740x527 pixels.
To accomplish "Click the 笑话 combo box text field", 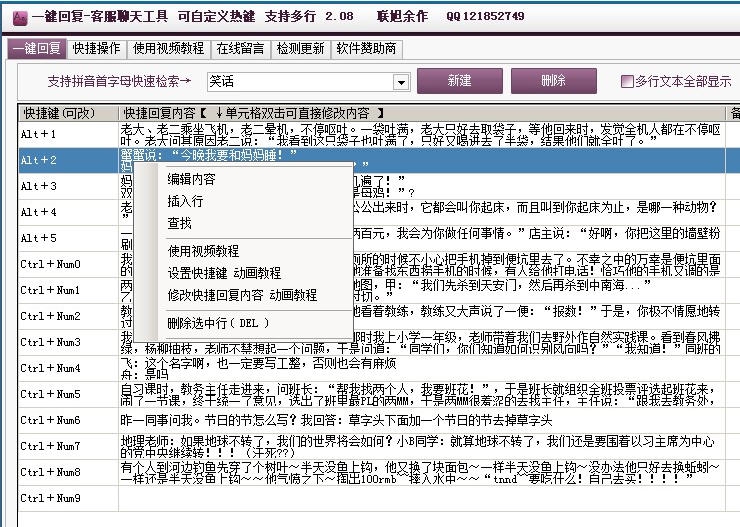I will point(300,82).
